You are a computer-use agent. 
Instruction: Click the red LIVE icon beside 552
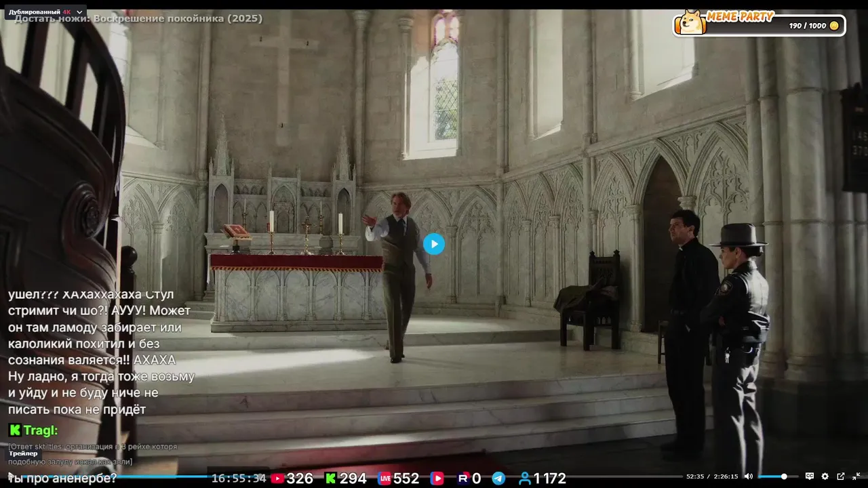click(384, 479)
